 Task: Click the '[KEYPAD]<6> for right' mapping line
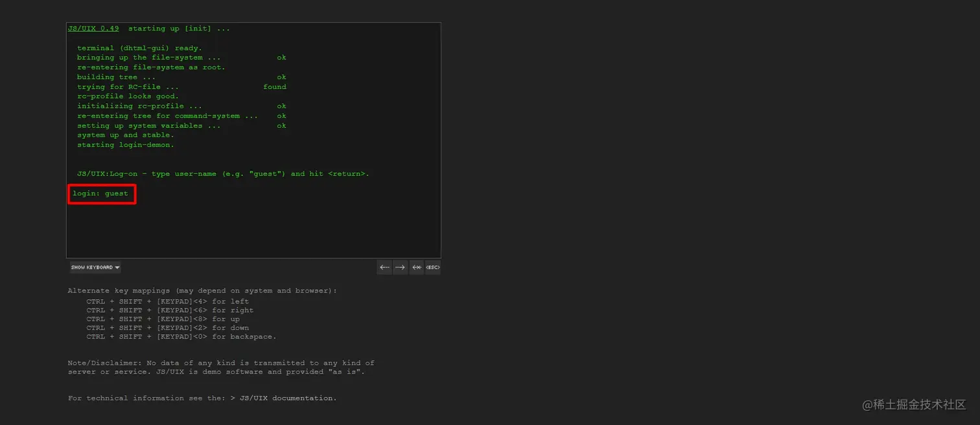[x=170, y=310]
